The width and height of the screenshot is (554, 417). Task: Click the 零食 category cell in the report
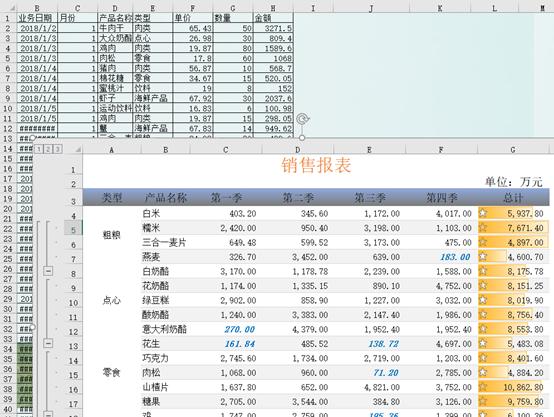pyautogui.click(x=112, y=372)
